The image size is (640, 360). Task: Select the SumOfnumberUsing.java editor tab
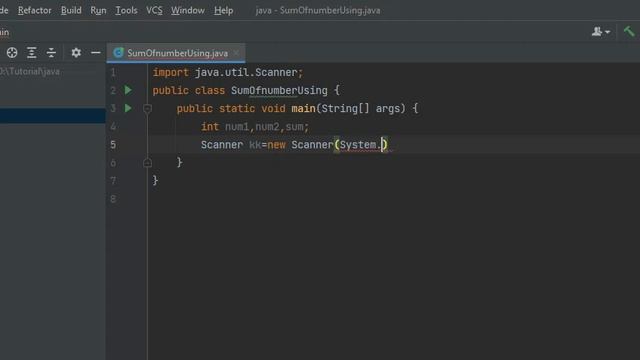tap(177, 53)
